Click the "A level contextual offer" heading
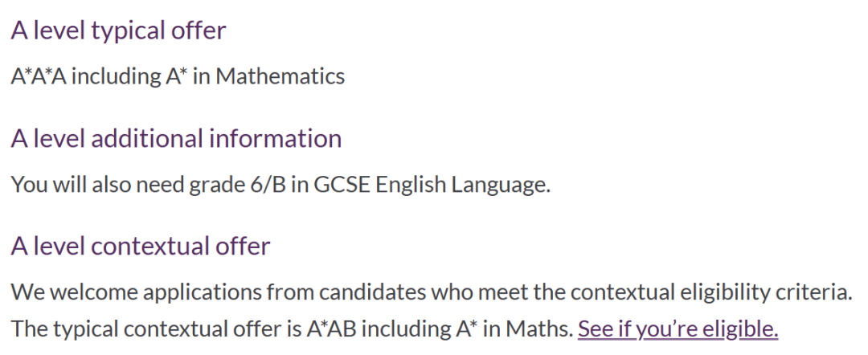Image resolution: width=868 pixels, height=355 pixels. tap(141, 246)
